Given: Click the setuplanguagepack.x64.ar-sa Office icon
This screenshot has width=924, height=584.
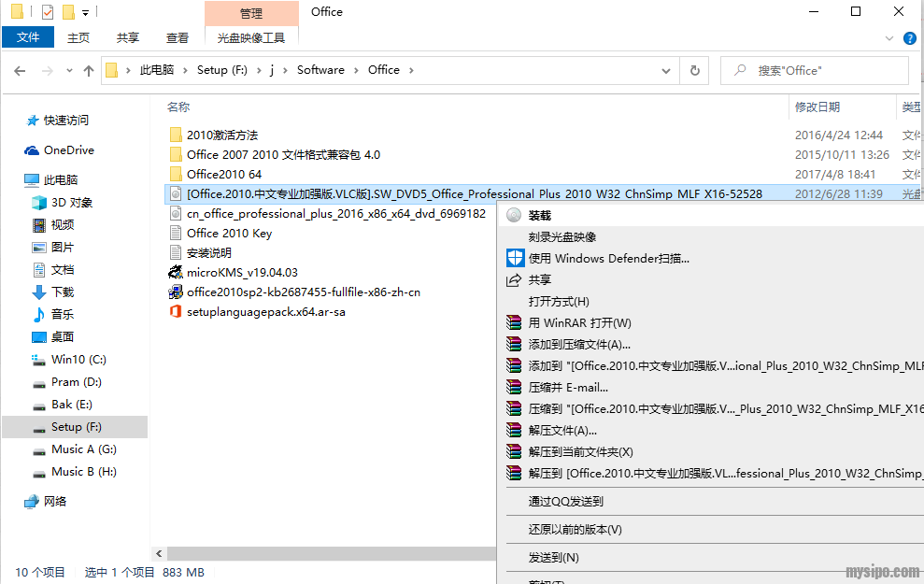Looking at the screenshot, I should (175, 311).
